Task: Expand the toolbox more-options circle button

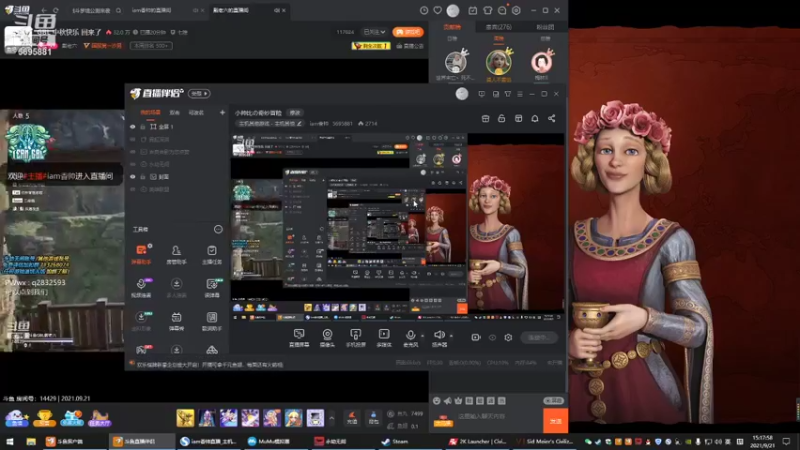Action: (x=218, y=229)
